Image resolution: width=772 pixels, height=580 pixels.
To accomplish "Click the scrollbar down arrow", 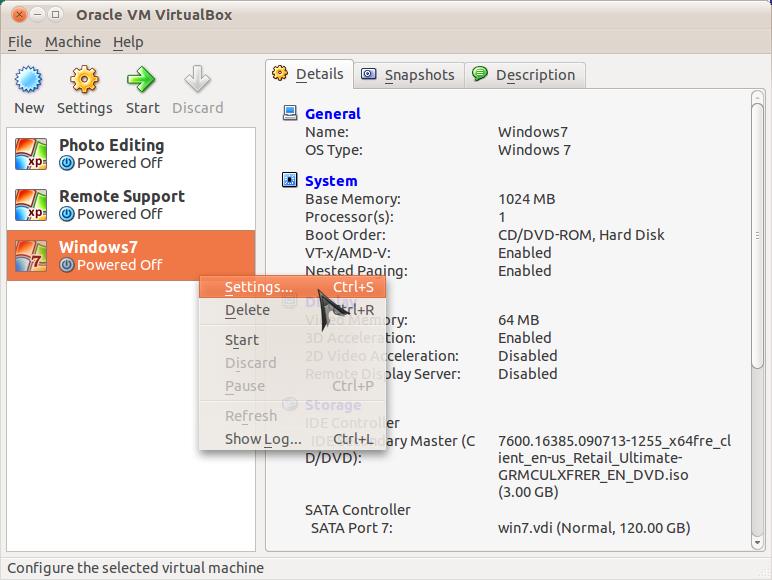I will coord(758,543).
